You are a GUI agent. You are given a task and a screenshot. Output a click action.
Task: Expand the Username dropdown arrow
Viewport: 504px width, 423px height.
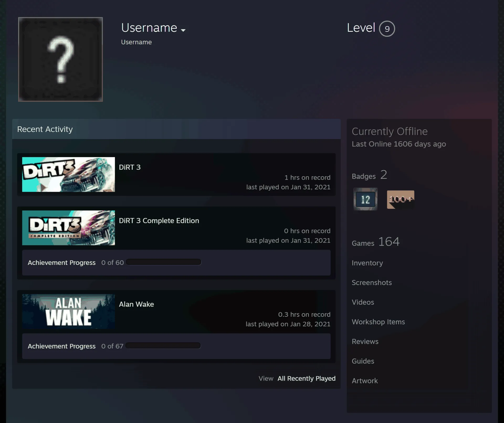(183, 30)
